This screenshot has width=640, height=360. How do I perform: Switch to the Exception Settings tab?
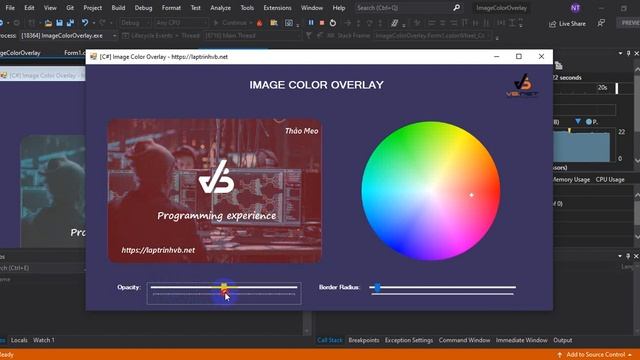click(x=409, y=340)
